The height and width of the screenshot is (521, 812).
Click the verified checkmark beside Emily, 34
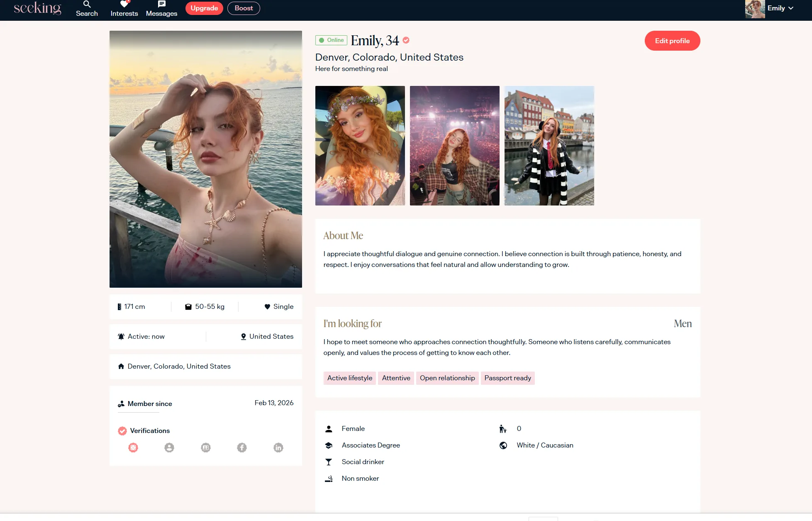406,40
